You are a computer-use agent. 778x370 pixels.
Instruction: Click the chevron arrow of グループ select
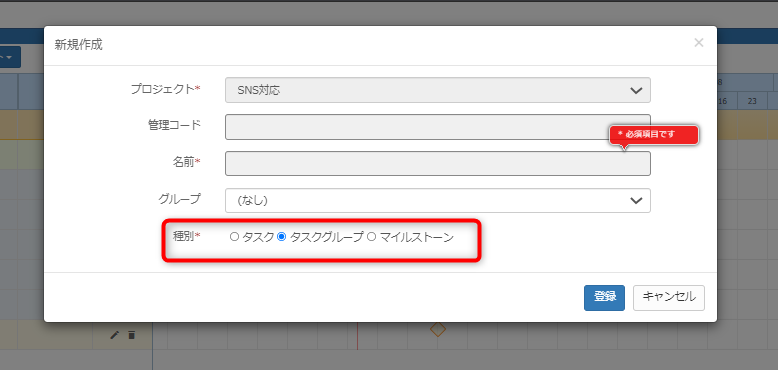(x=636, y=200)
